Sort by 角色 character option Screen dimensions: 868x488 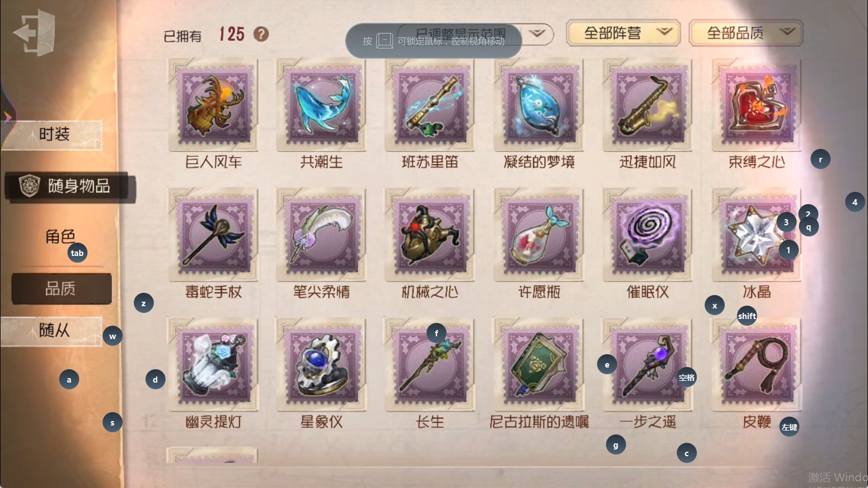tap(60, 236)
